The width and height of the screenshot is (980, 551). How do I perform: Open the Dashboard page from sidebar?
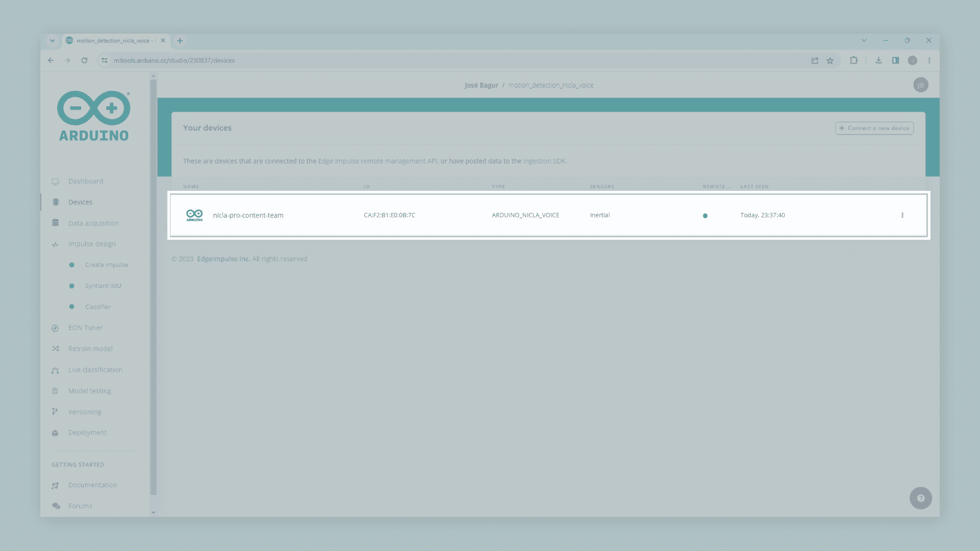coord(85,181)
